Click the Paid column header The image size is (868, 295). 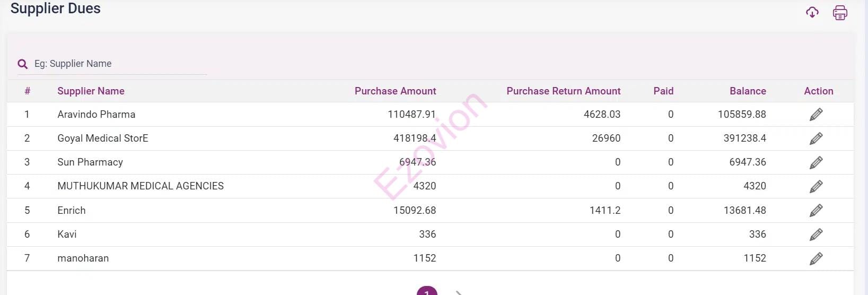(663, 91)
